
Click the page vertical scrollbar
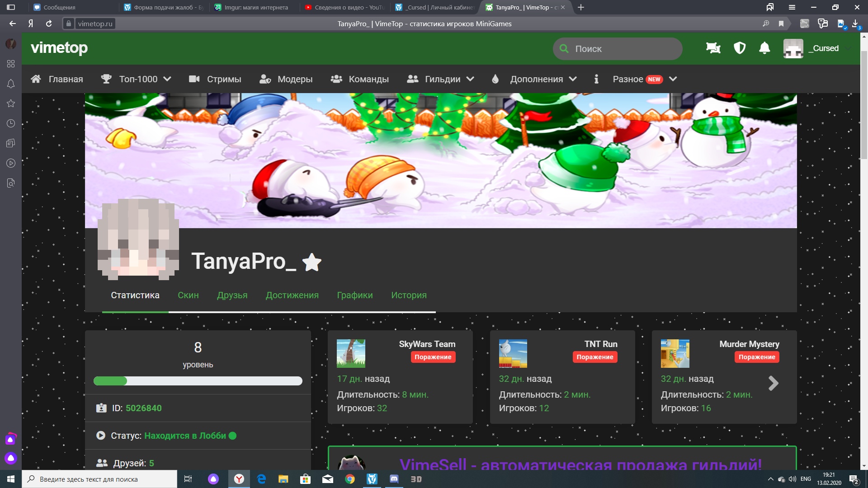864,104
